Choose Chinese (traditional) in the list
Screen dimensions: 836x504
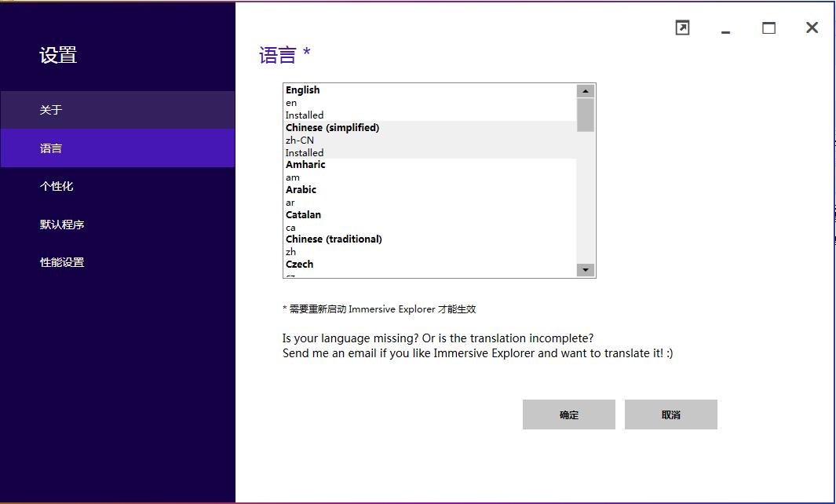429,245
